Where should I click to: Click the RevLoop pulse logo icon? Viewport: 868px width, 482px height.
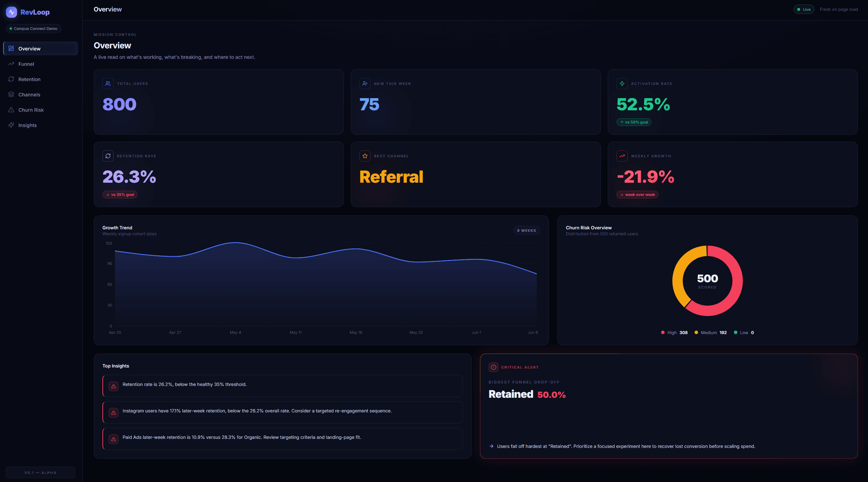click(11, 12)
